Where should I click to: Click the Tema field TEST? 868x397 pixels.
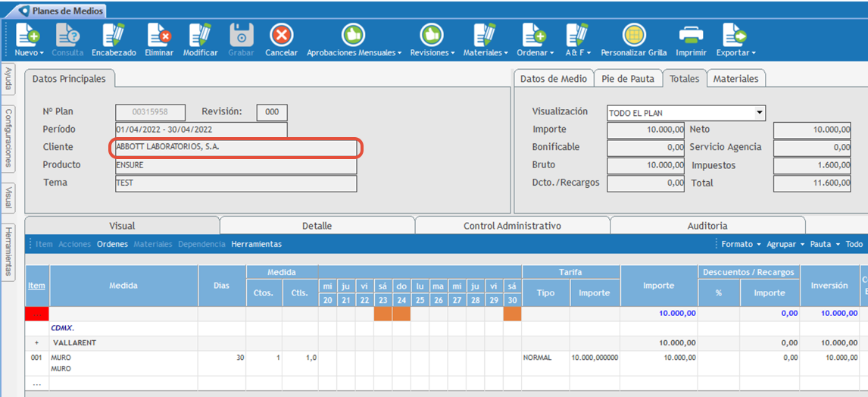236,183
